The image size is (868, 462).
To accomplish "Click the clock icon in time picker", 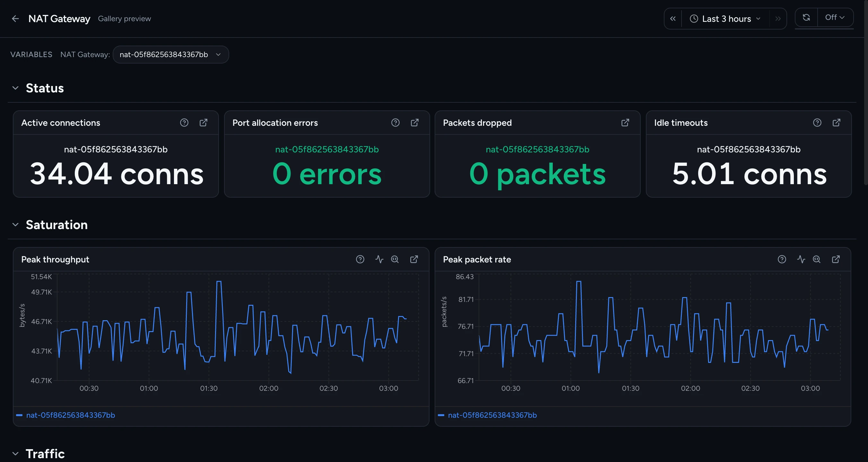I will (694, 19).
